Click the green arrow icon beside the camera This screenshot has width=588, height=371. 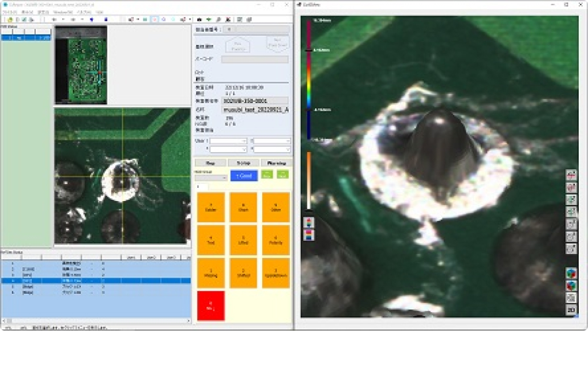[x=208, y=20]
